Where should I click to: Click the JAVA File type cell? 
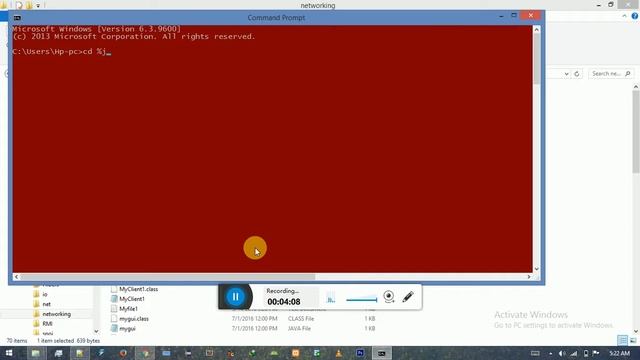tap(299, 329)
